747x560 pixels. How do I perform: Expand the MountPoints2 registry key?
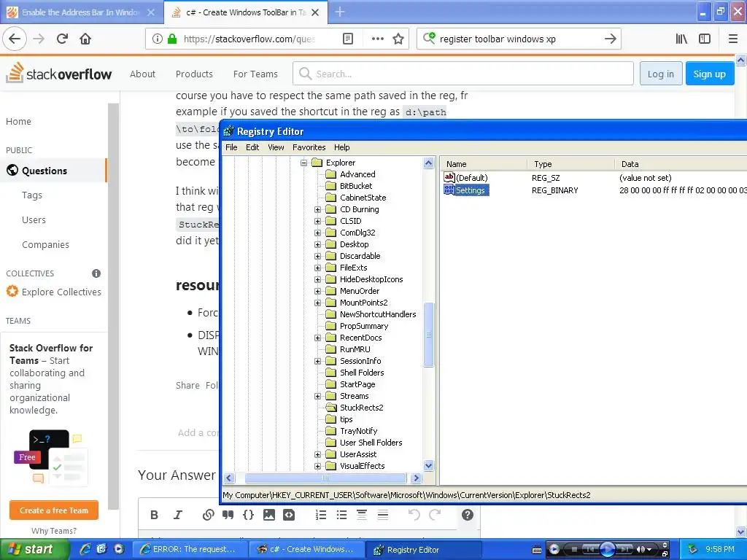[318, 303]
